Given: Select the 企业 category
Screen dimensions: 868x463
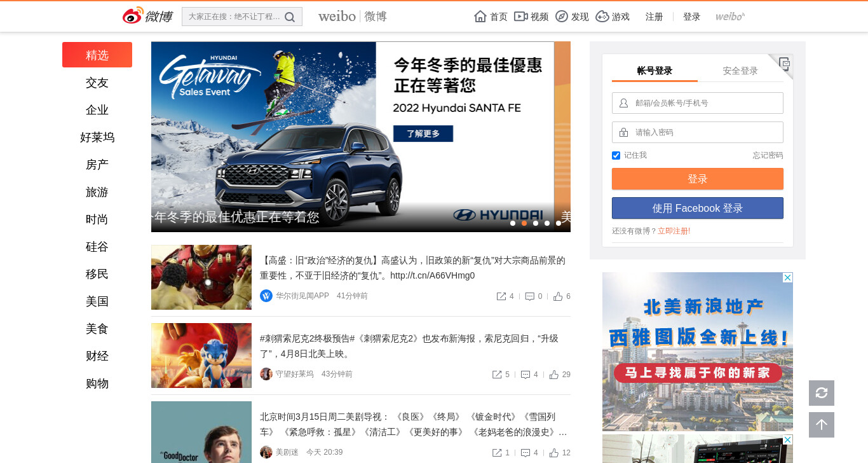Looking at the screenshot, I should point(97,110).
